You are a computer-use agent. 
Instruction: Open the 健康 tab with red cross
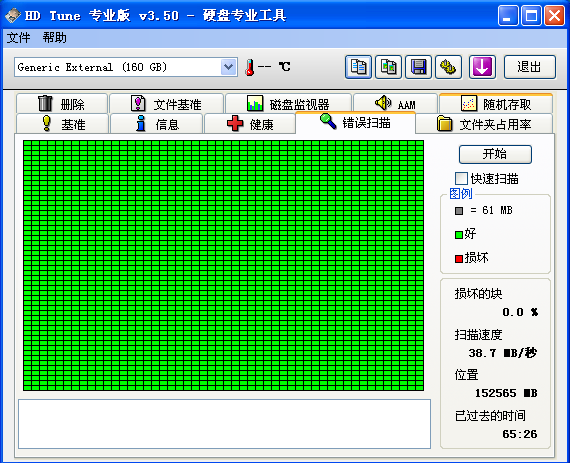250,124
